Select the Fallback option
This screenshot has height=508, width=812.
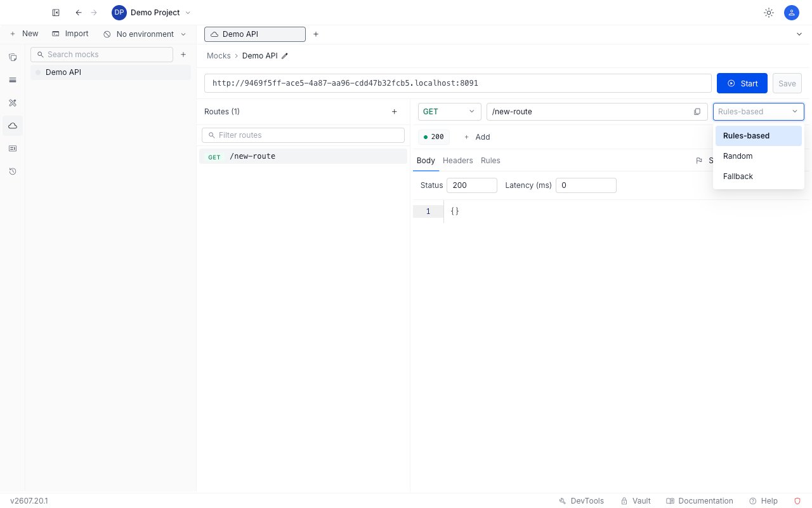click(x=759, y=177)
